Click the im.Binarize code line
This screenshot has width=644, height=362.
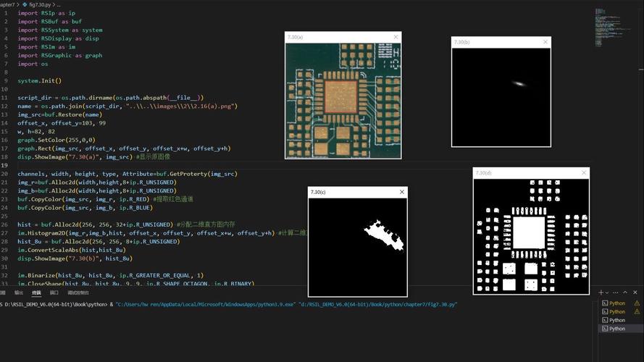(x=111, y=275)
